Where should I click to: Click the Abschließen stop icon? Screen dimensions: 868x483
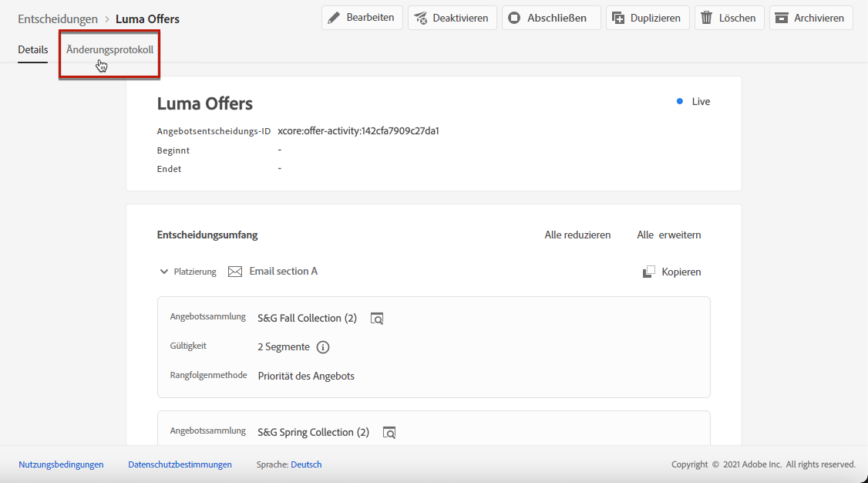click(515, 18)
